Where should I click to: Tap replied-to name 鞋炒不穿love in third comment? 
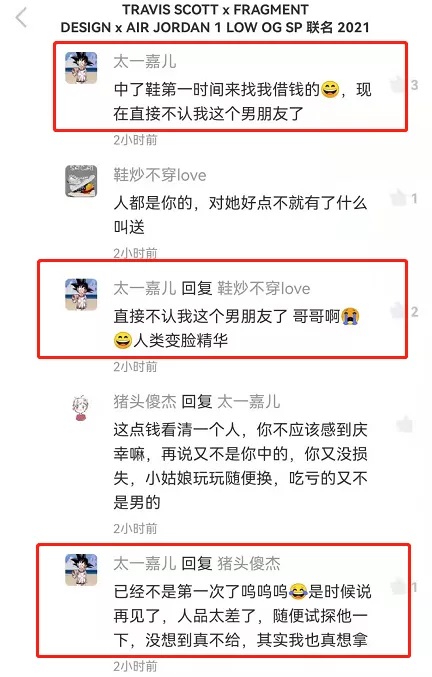coord(263,288)
